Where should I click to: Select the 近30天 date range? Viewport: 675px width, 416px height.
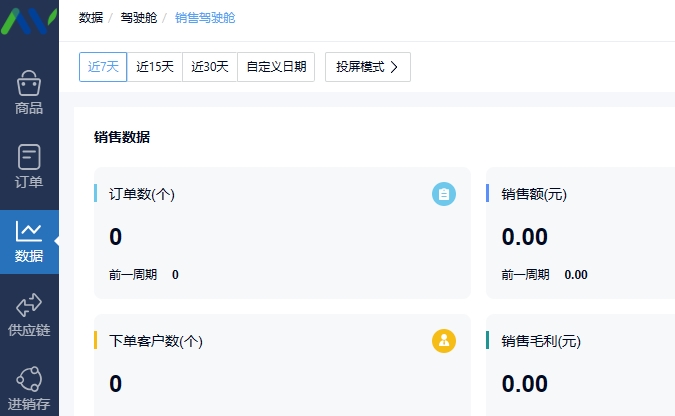210,67
